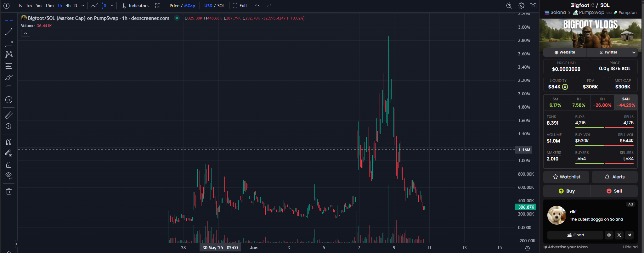Open the Twitter link
This screenshot has width=644, height=253.
[608, 52]
